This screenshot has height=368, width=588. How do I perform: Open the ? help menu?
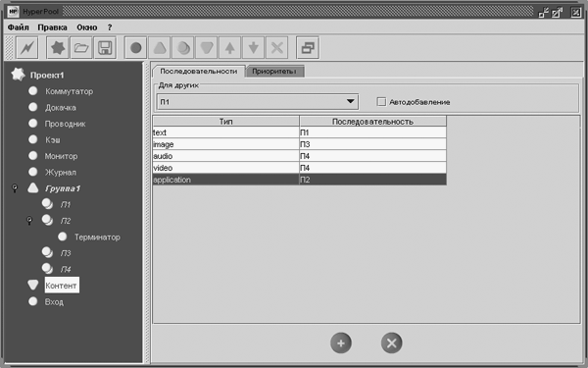(110, 27)
